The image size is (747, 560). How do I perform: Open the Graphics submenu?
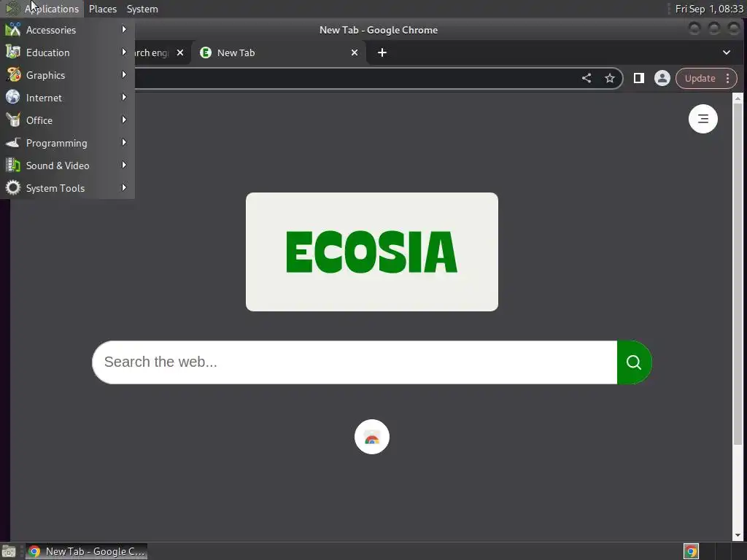67,75
